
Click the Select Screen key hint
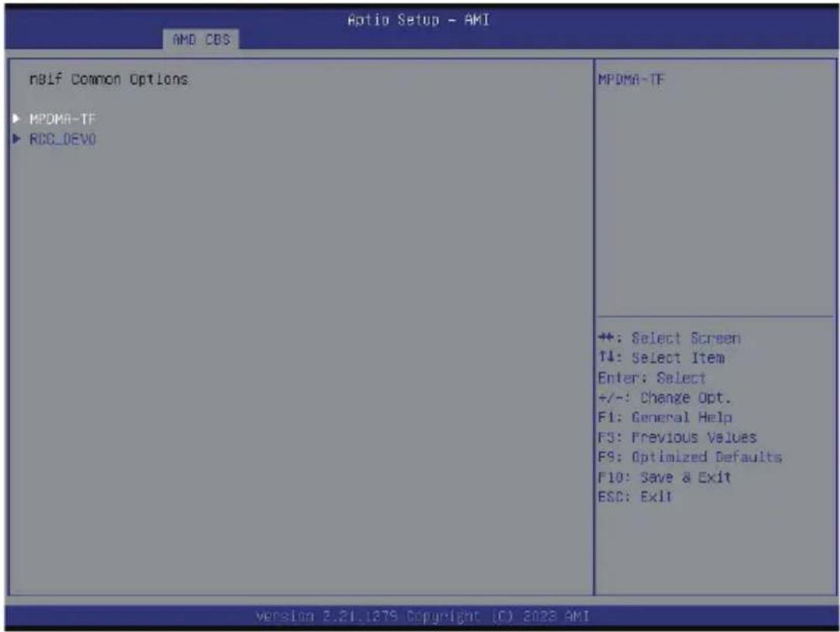pyautogui.click(x=670, y=338)
